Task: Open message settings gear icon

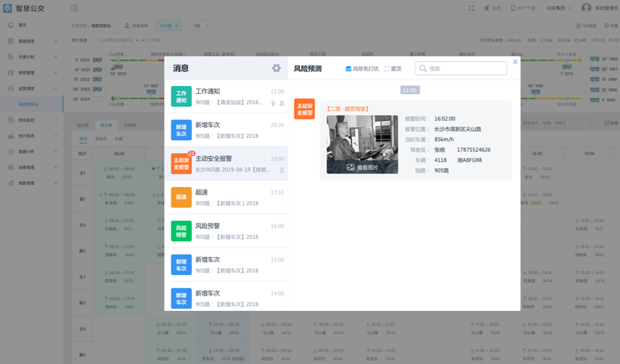Action: pos(276,68)
